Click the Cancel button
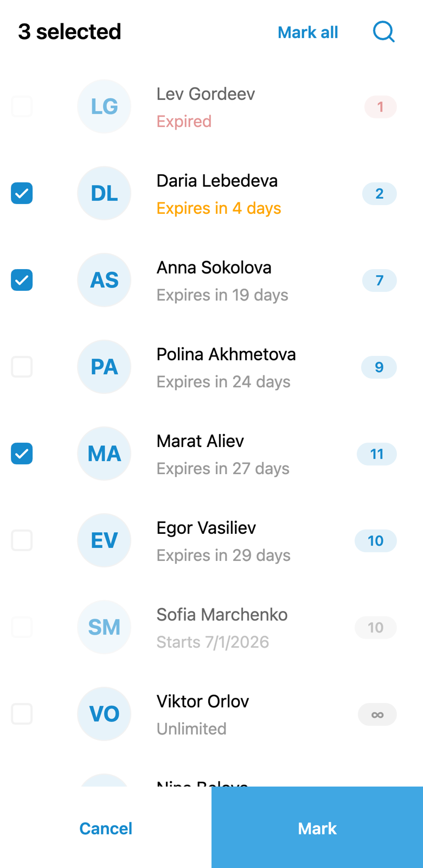The width and height of the screenshot is (423, 868). 106,828
